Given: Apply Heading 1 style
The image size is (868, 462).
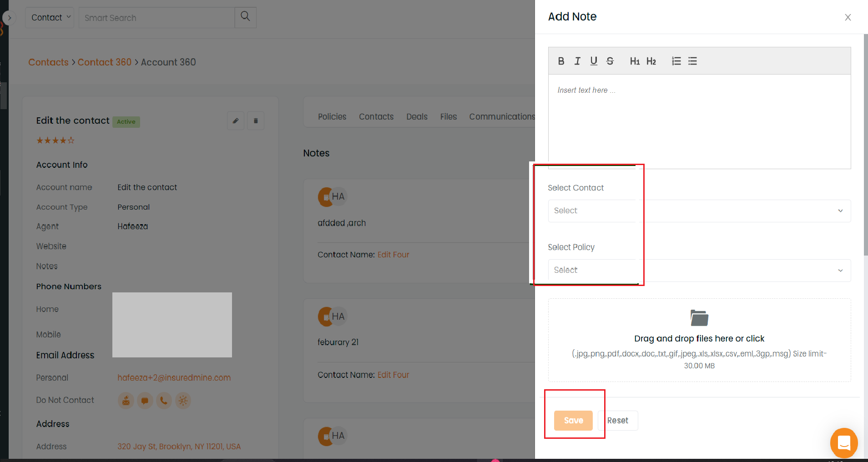Looking at the screenshot, I should [635, 61].
